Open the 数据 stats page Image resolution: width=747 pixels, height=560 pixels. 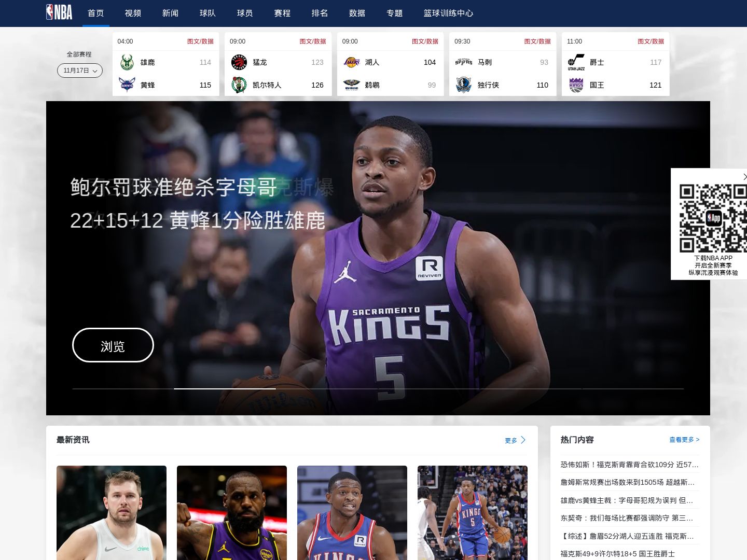point(357,13)
